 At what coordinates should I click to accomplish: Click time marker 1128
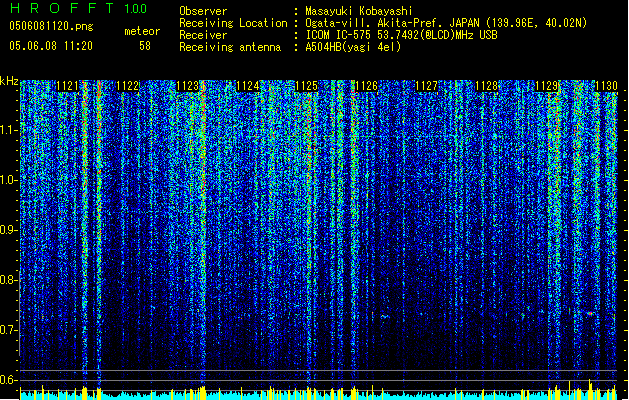[486, 86]
